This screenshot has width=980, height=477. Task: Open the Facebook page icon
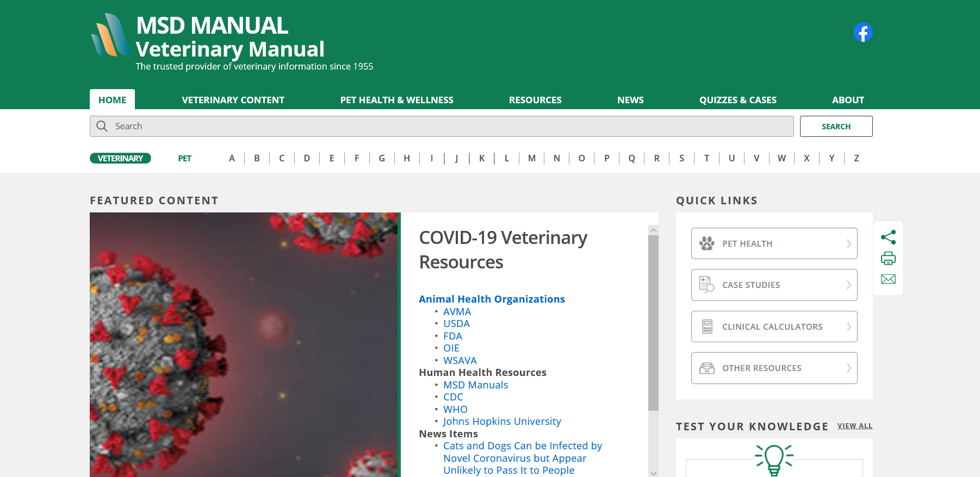pos(863,33)
